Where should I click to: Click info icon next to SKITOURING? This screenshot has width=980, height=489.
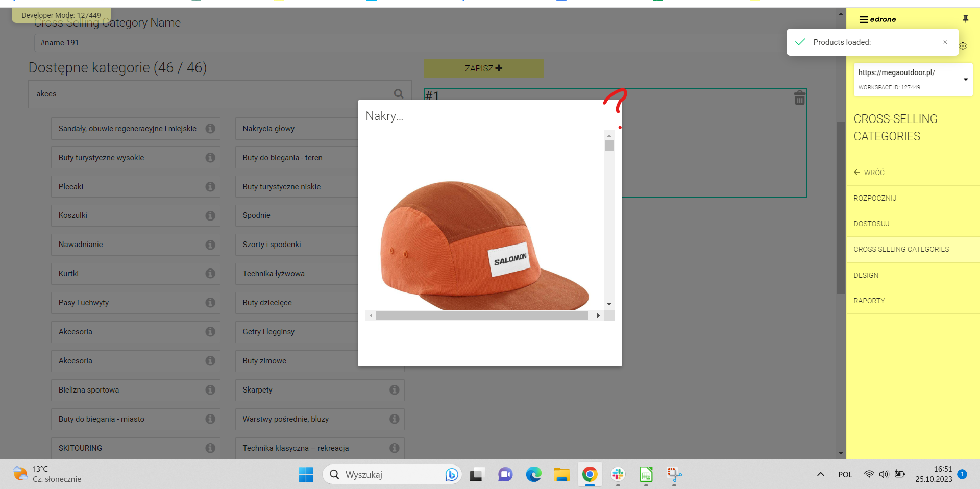point(210,448)
